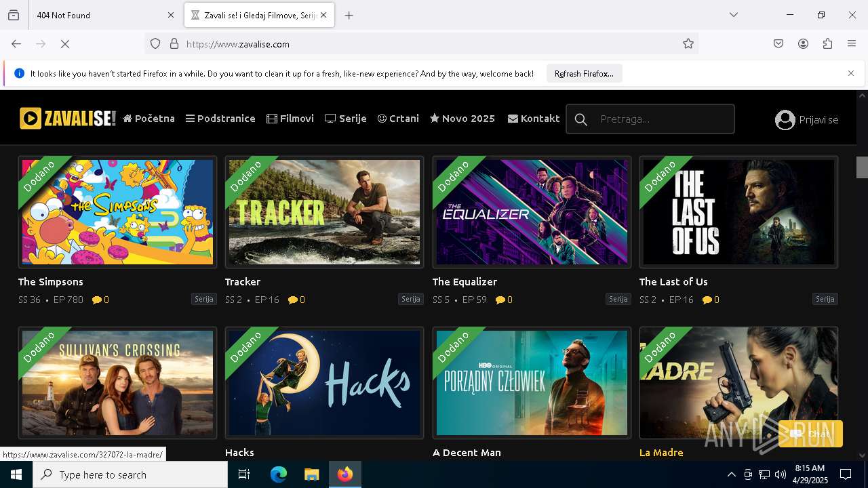The width and height of the screenshot is (868, 488).
Task: Open the Novo 2025 section
Action: click(462, 119)
